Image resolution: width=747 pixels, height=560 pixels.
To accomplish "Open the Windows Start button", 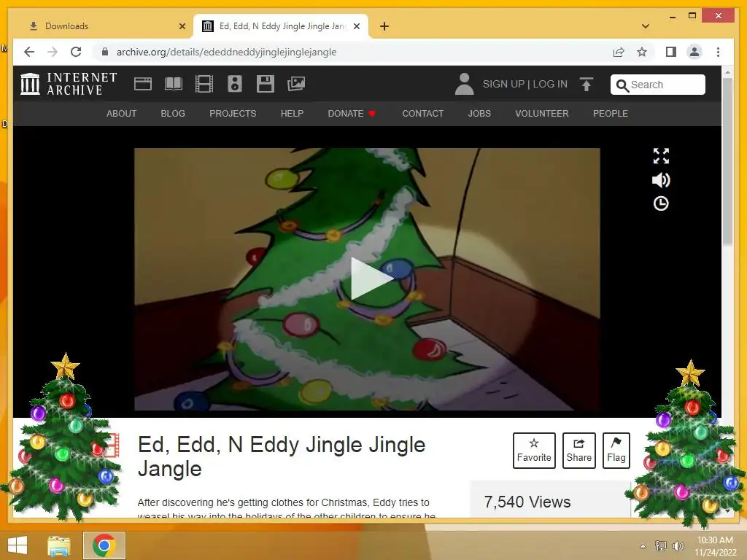I will pos(18,545).
